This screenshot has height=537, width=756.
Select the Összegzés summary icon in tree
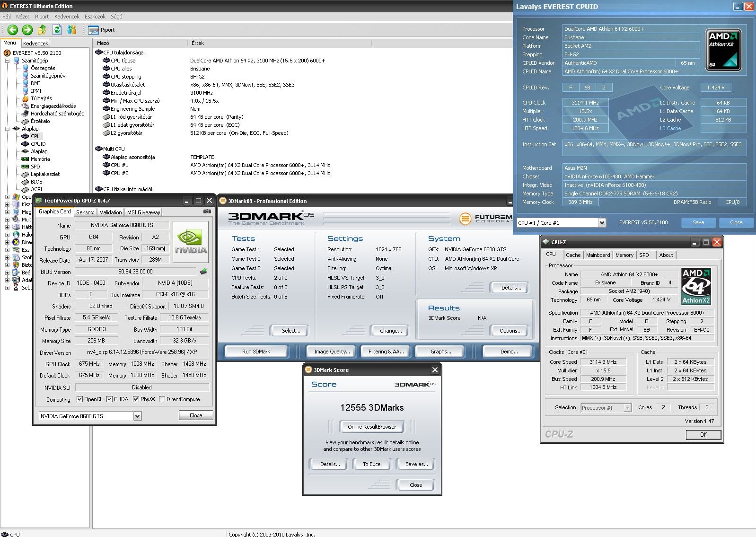point(26,68)
